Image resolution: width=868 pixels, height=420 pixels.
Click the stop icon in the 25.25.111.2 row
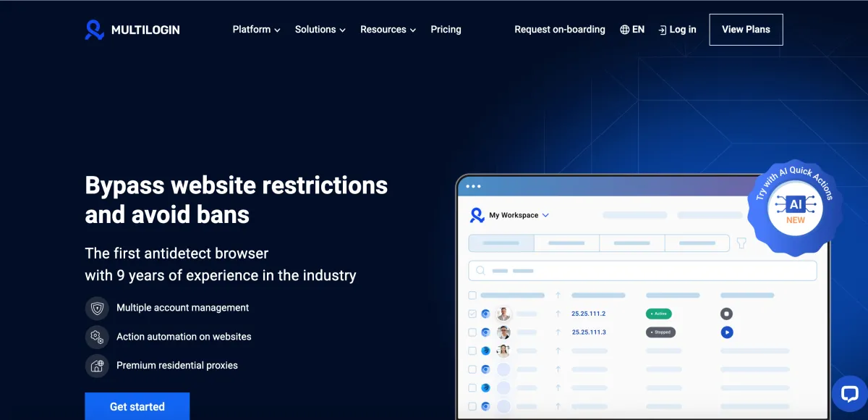[727, 314]
